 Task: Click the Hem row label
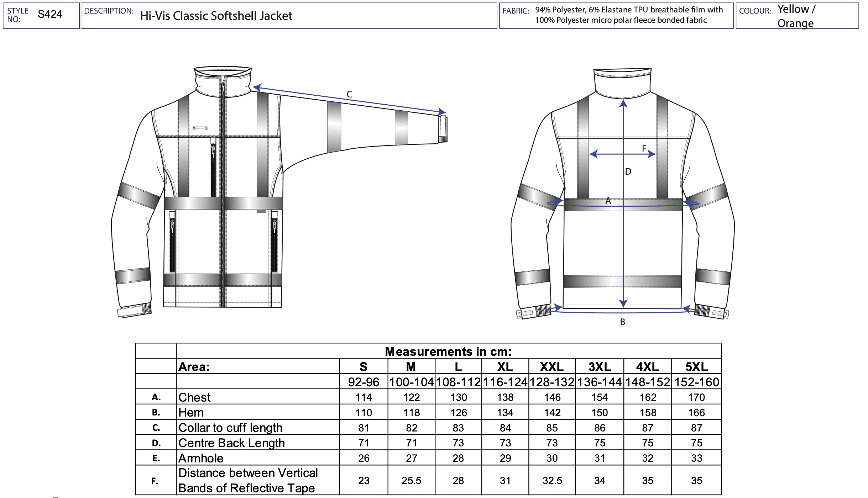click(191, 413)
